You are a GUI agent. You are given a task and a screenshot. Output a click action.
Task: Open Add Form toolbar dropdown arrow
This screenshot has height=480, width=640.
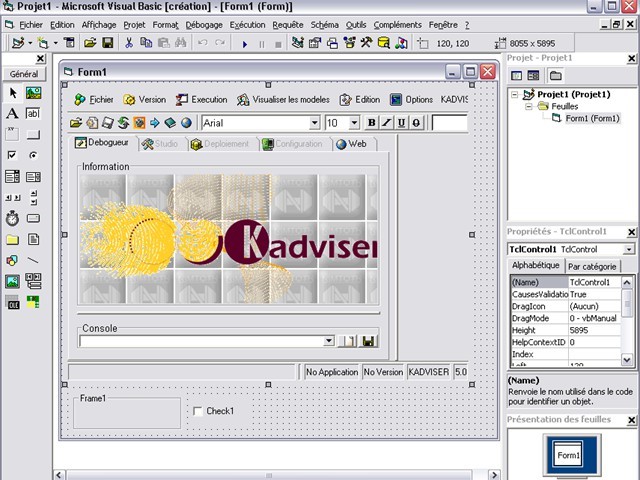pos(56,42)
